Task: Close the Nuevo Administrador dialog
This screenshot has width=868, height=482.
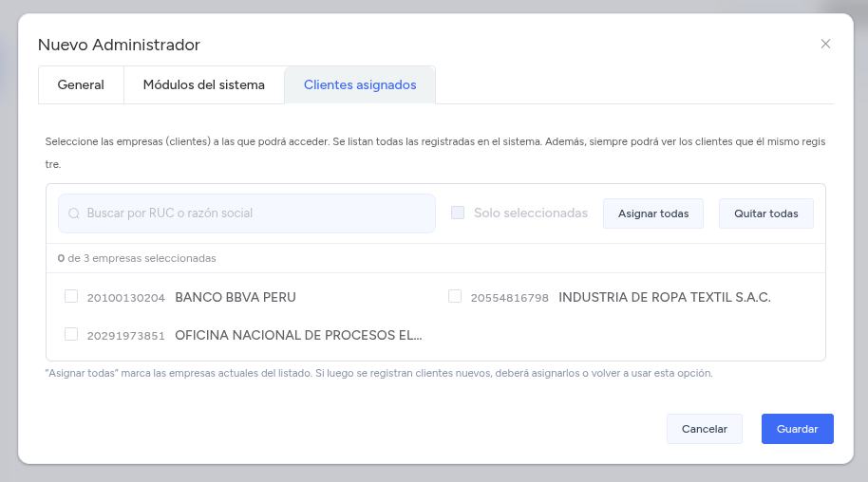Action: pos(825,44)
